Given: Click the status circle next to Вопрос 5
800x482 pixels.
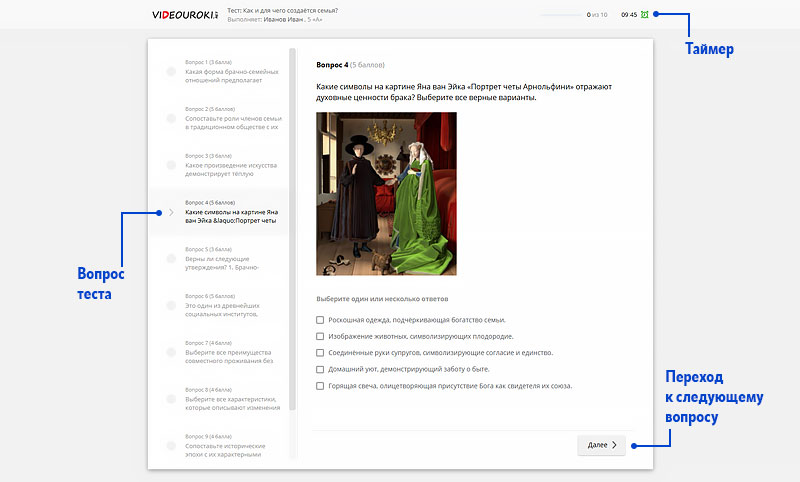Looking at the screenshot, I should click(x=171, y=259).
